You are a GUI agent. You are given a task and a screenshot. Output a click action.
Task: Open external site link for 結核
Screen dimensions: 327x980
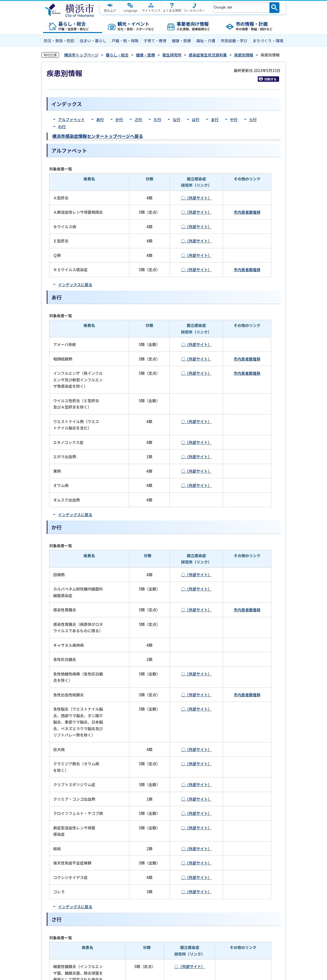196,849
